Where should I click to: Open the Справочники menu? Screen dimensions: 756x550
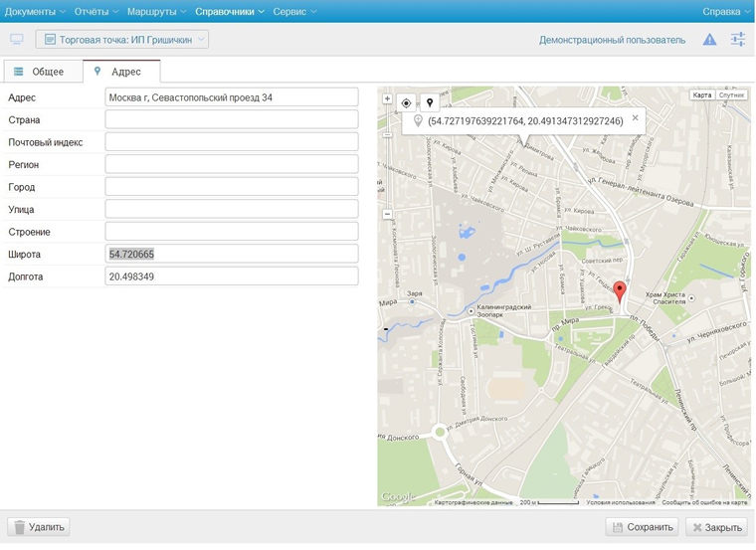[230, 12]
